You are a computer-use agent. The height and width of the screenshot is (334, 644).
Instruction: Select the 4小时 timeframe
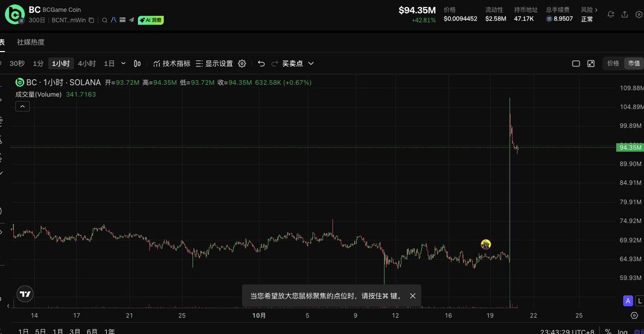pyautogui.click(x=86, y=63)
